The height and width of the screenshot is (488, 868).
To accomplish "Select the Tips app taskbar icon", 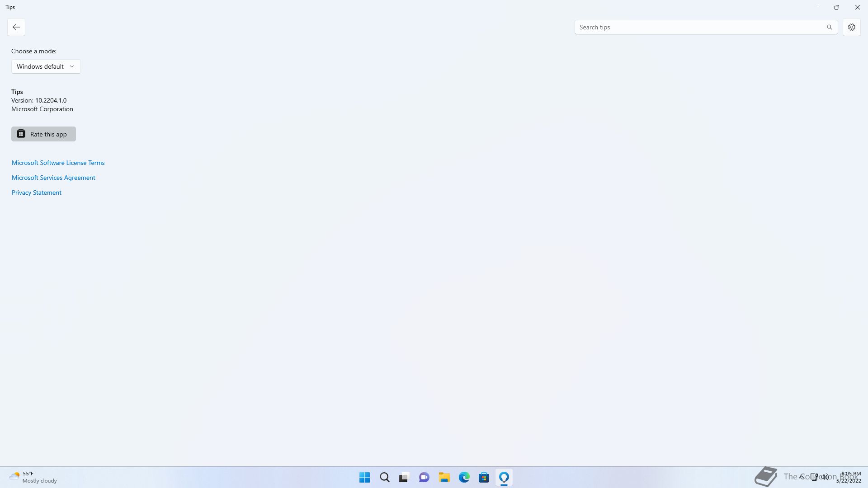I will [504, 478].
